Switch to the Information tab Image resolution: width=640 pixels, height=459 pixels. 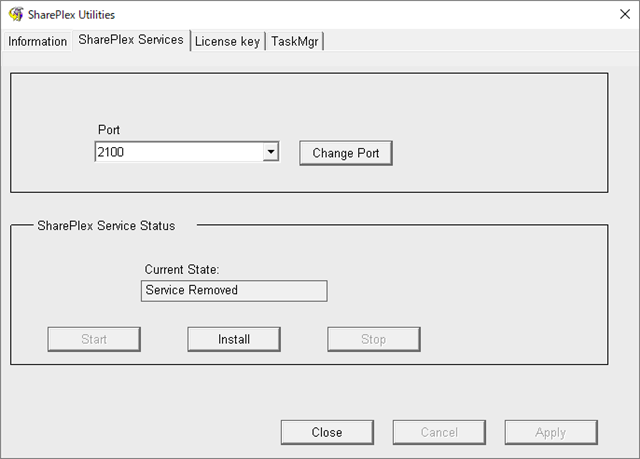38,41
